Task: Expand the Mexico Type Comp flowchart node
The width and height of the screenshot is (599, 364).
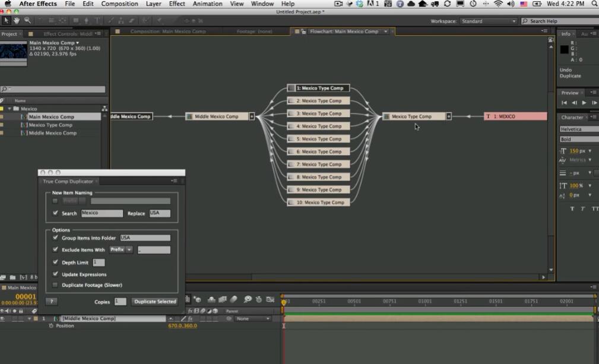Action: pos(448,116)
